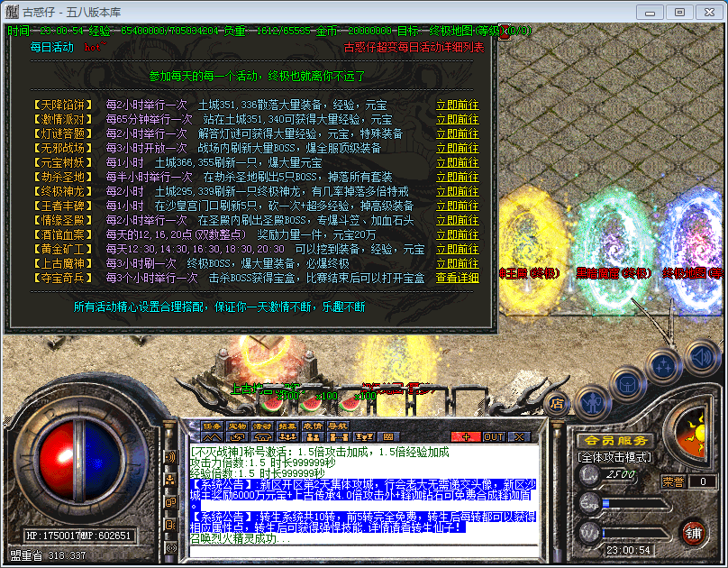Open the 店 shop round button
728x568 pixels.
[557, 404]
